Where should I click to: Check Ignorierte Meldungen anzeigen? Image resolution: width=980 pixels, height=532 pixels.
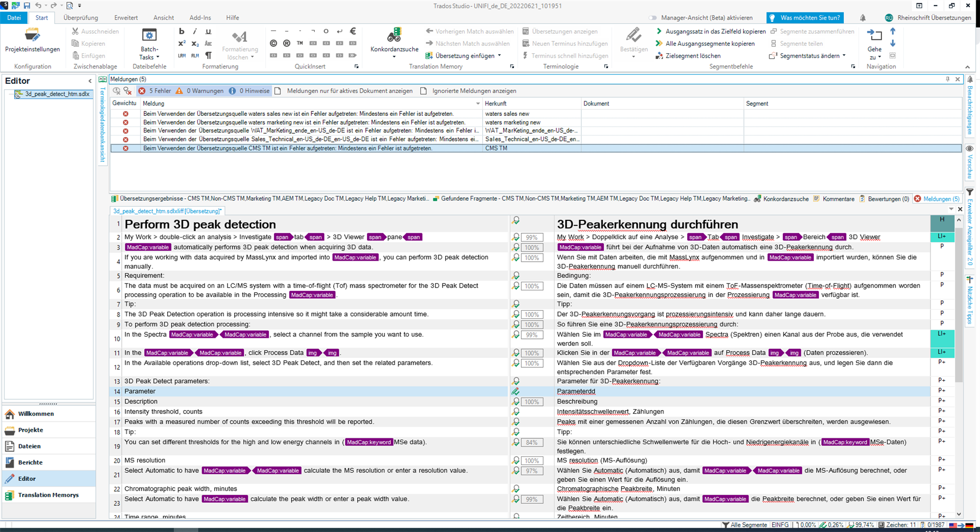[424, 91]
